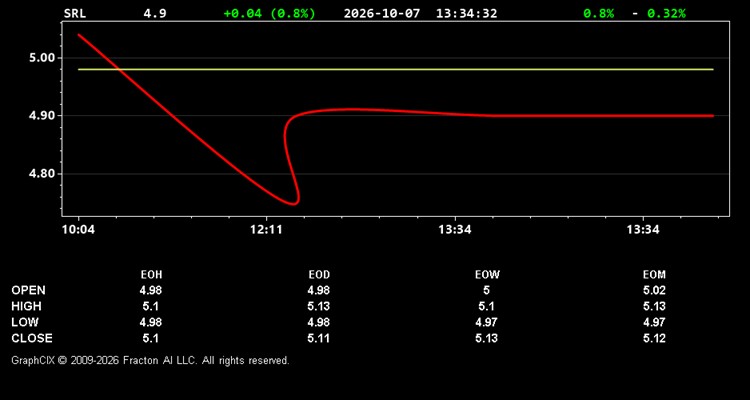Image resolution: width=750 pixels, height=400 pixels.
Task: Click the GraphCIX Fracton AI copyright notice
Action: pyautogui.click(x=150, y=360)
